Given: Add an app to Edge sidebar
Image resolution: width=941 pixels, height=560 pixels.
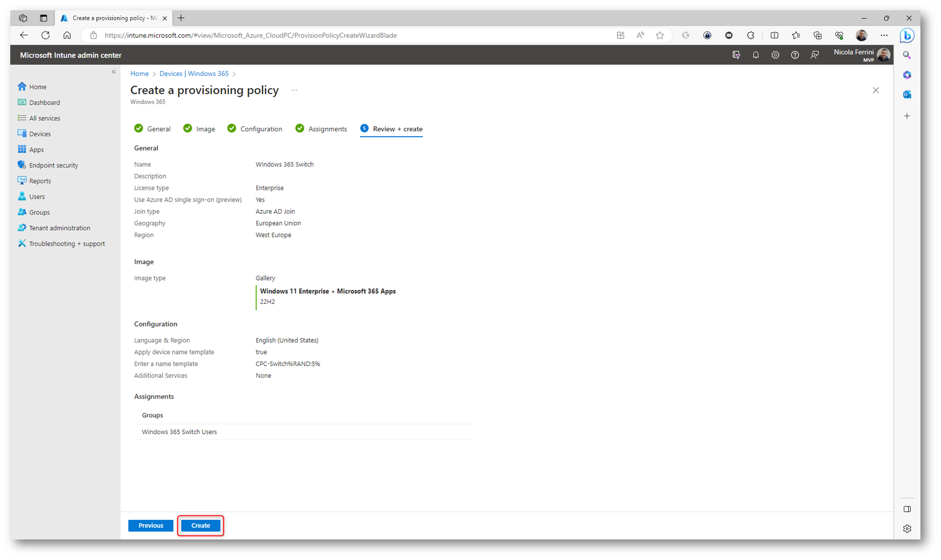Looking at the screenshot, I should tap(907, 116).
